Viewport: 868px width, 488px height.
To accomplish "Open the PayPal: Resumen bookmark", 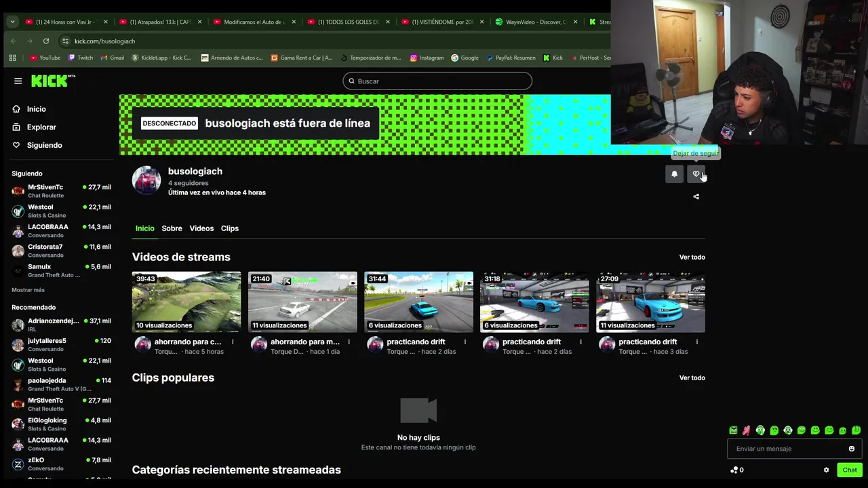I will [511, 58].
